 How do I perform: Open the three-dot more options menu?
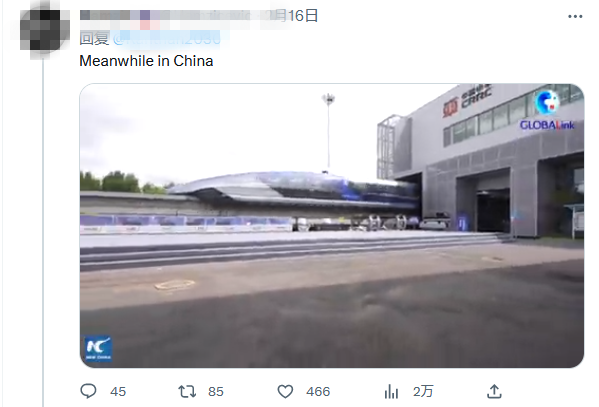[575, 16]
